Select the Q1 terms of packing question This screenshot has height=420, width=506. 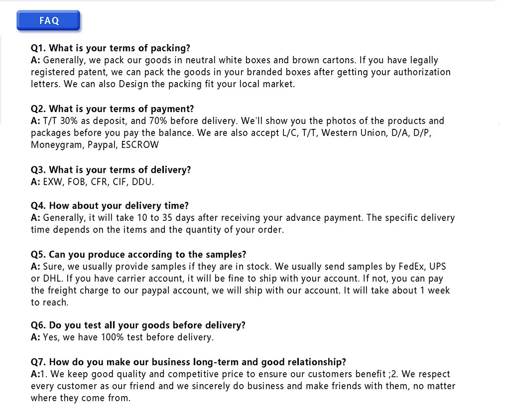(111, 48)
